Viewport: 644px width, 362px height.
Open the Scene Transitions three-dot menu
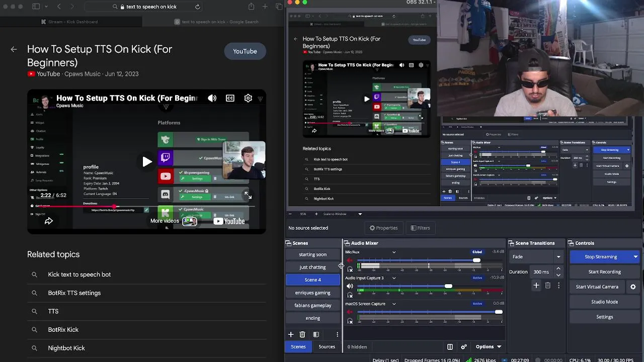coord(558,285)
